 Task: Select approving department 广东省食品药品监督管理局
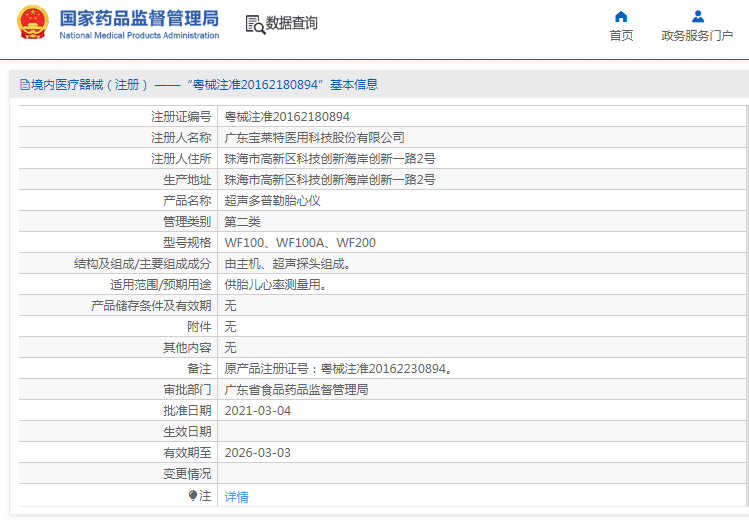[296, 390]
